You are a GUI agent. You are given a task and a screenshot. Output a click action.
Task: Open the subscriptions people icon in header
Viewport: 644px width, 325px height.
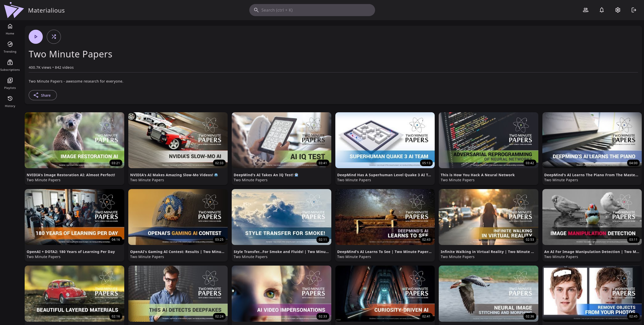(x=585, y=10)
